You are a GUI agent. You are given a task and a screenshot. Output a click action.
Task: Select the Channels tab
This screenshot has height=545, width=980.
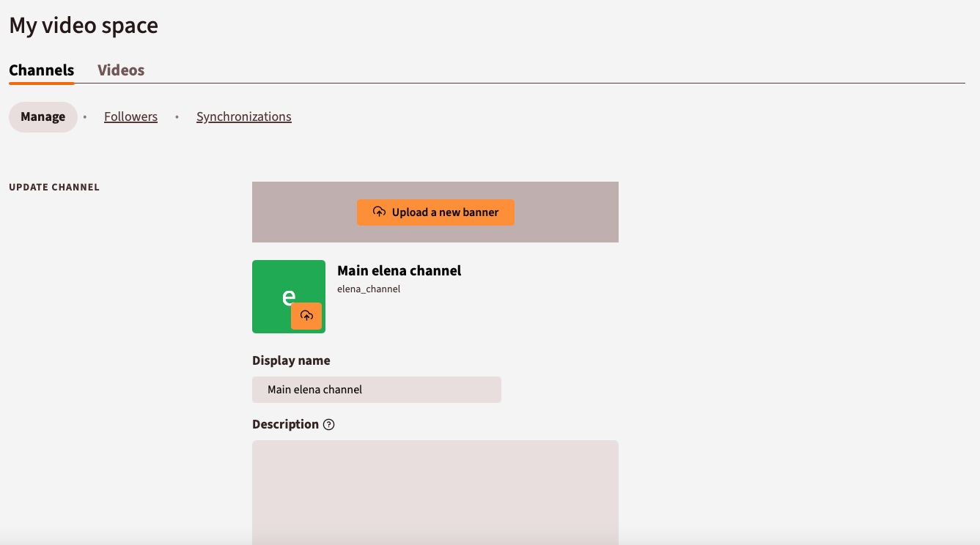click(x=41, y=70)
